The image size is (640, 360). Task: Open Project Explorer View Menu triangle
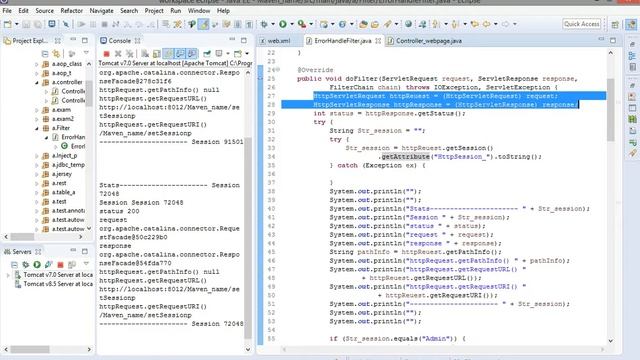click(86, 53)
